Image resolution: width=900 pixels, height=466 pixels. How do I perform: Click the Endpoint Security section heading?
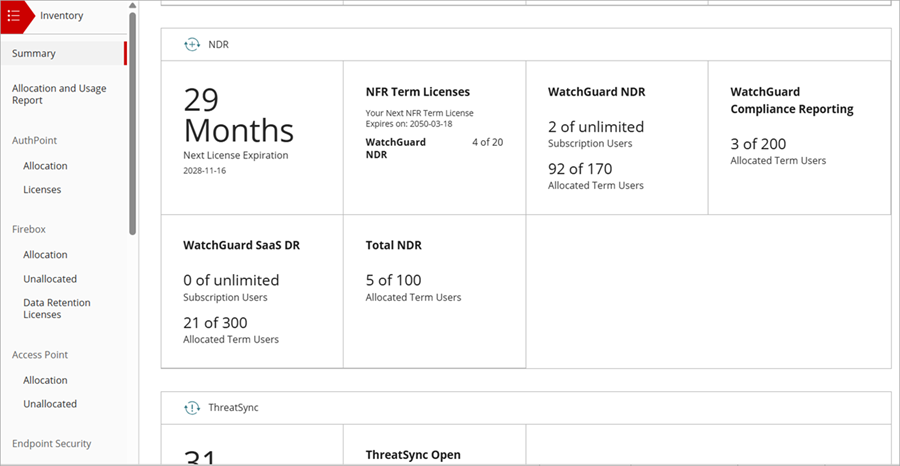[x=52, y=444]
